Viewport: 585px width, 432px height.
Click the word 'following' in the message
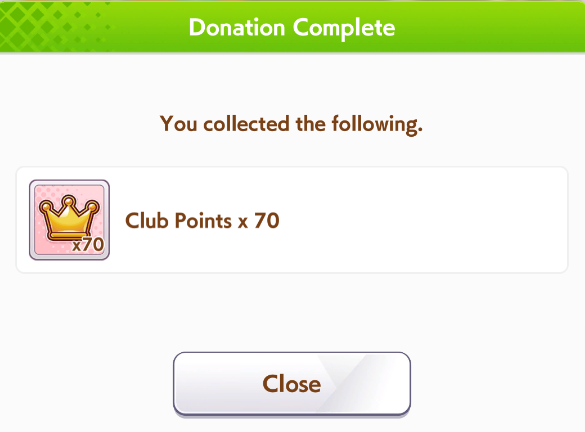[x=376, y=125]
